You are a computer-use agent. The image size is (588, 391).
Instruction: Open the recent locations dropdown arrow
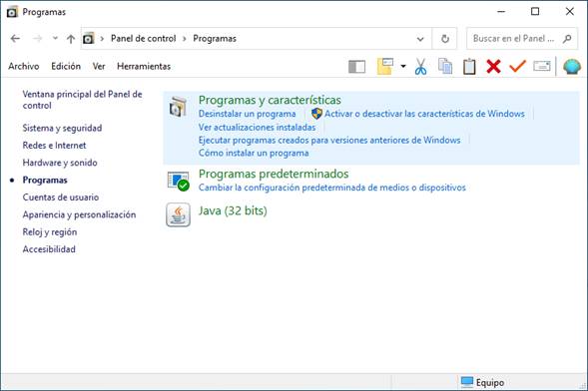pos(55,38)
